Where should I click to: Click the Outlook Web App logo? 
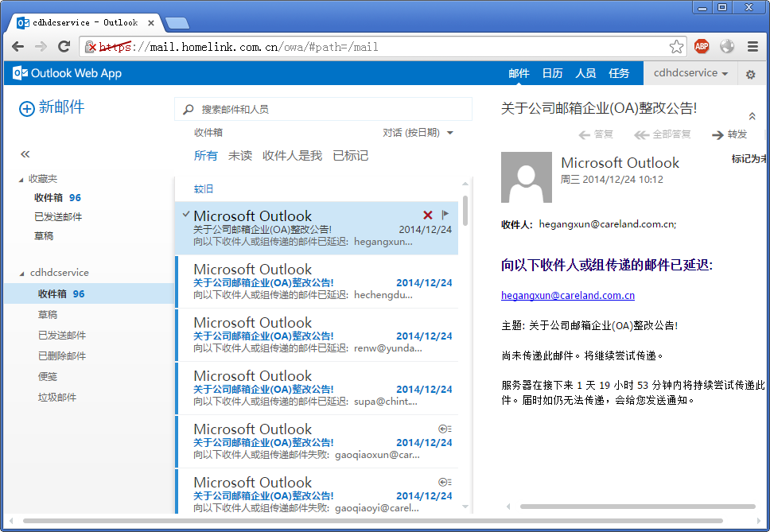click(68, 73)
